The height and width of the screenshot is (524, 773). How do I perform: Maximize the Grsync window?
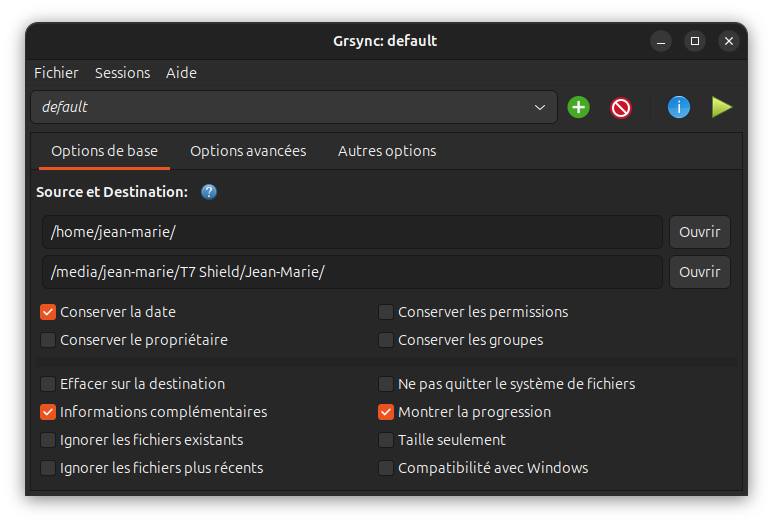(x=695, y=41)
